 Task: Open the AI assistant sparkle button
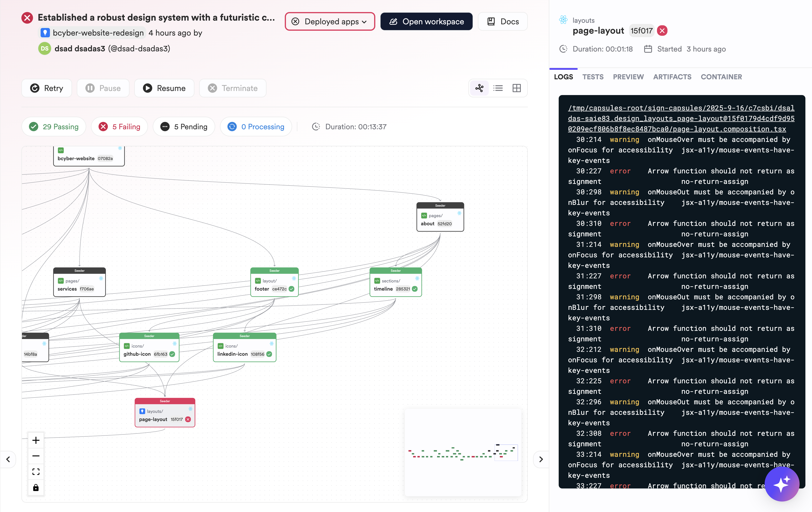pyautogui.click(x=782, y=484)
